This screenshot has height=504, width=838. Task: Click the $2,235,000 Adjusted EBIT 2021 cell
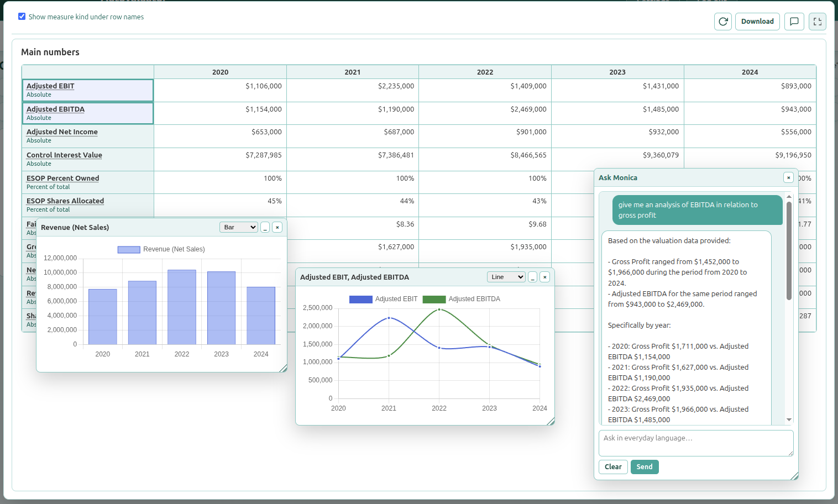coord(353,90)
